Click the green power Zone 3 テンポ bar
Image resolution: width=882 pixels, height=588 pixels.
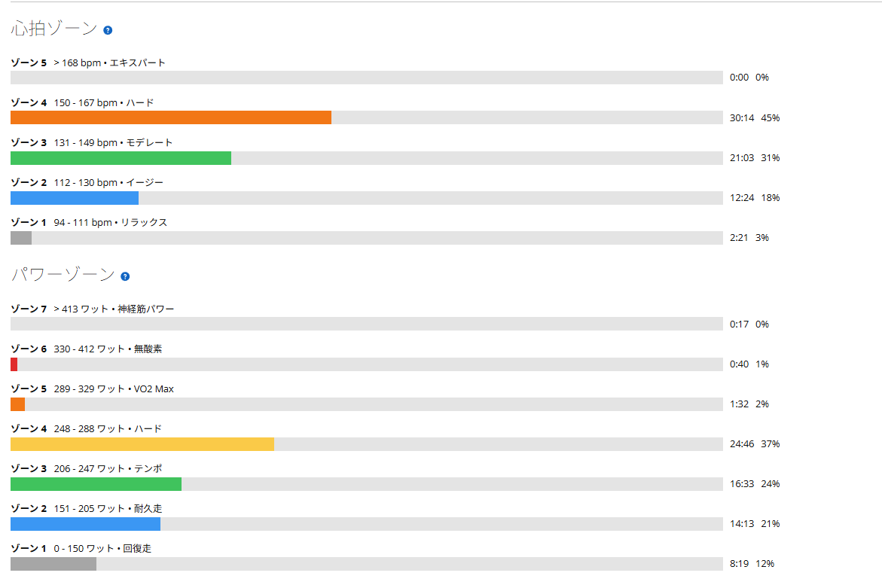pos(96,484)
